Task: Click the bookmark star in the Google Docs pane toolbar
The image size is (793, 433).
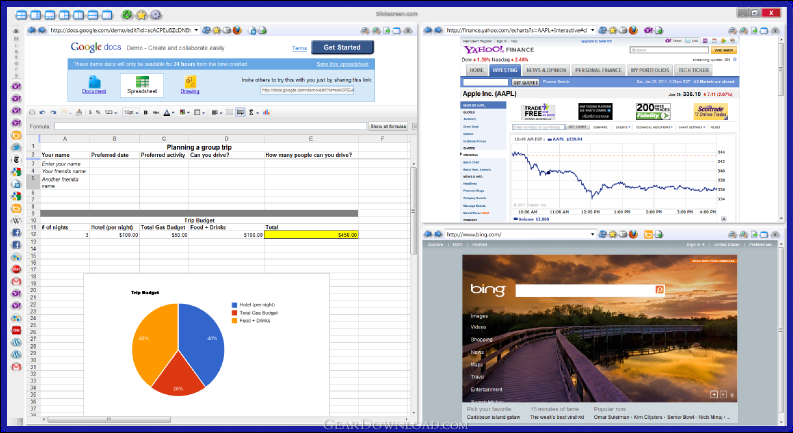Action: (218, 30)
